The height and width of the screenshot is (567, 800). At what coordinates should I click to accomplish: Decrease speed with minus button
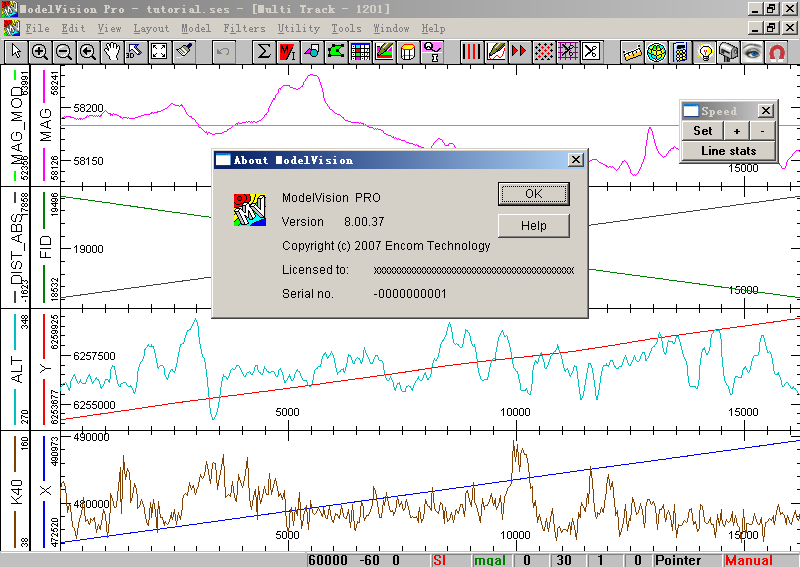pyautogui.click(x=762, y=131)
